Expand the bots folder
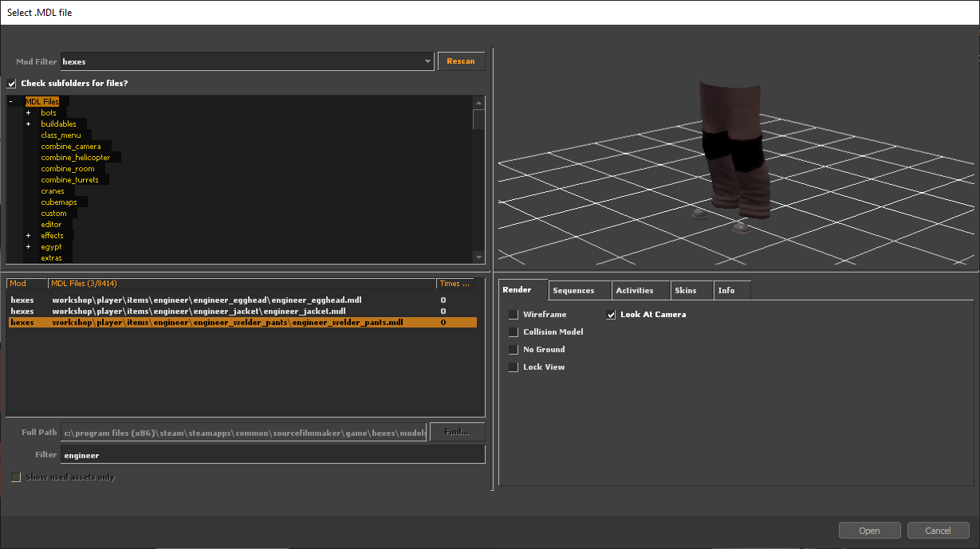980x549 pixels. 28,113
